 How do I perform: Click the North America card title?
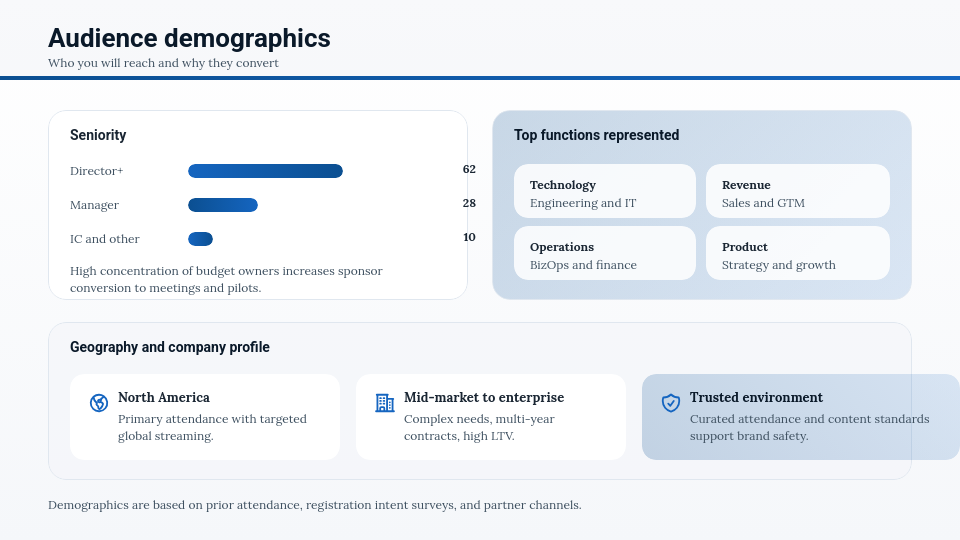[164, 397]
